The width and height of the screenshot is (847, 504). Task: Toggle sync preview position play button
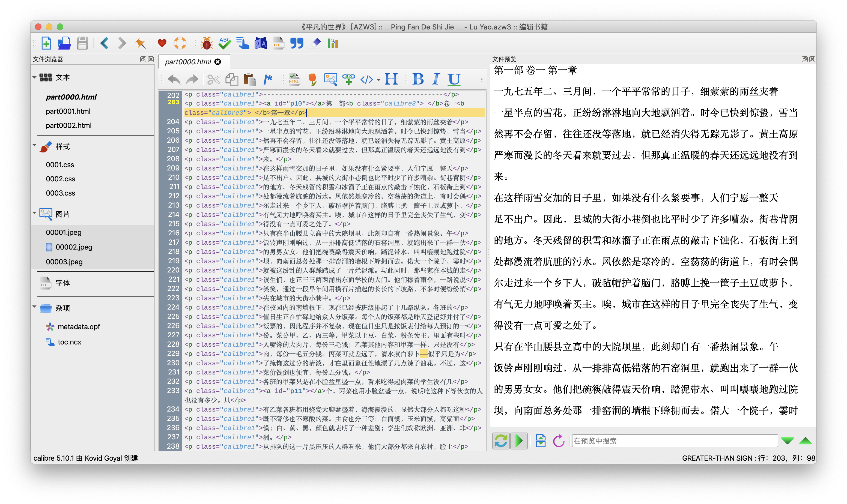[519, 441]
